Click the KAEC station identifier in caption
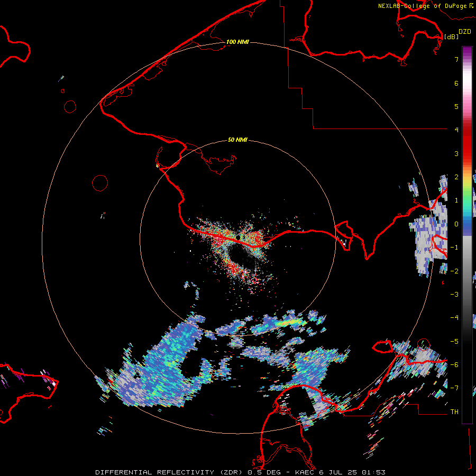Image resolution: width=476 pixels, height=476 pixels. (305, 472)
